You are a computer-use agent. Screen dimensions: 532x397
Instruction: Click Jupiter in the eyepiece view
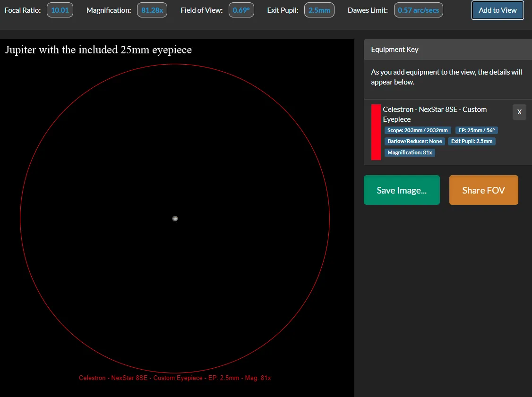(175, 219)
